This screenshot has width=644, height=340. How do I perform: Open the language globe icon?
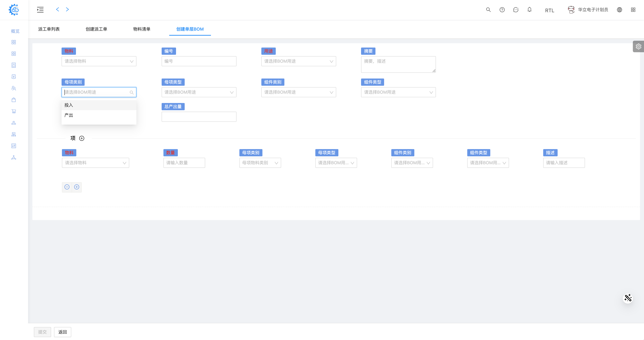click(x=619, y=10)
